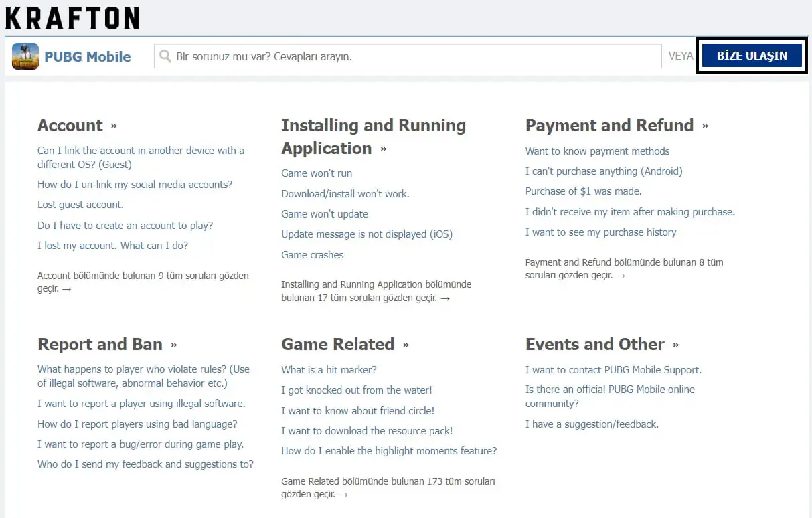Click the KRAFTON logo
Viewport: 812px width, 518px height.
[x=72, y=18]
